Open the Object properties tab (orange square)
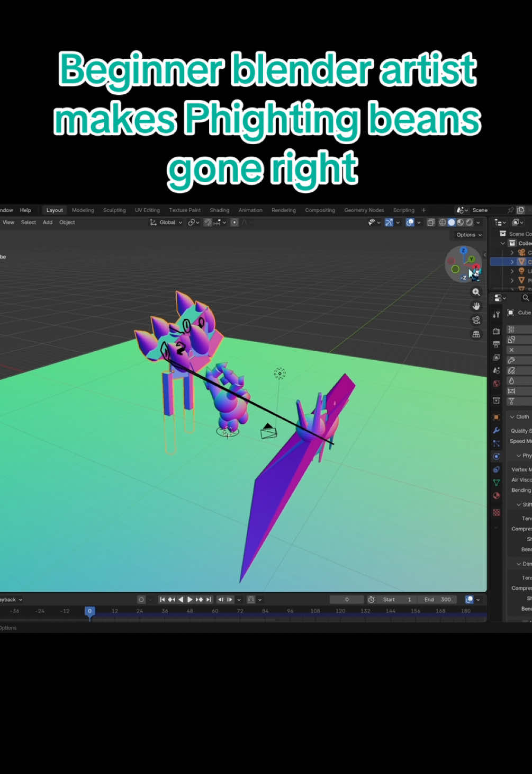 [496, 417]
